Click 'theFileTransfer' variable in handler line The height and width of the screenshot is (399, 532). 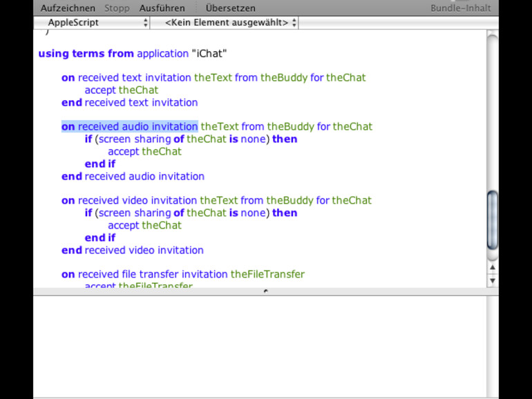267,274
